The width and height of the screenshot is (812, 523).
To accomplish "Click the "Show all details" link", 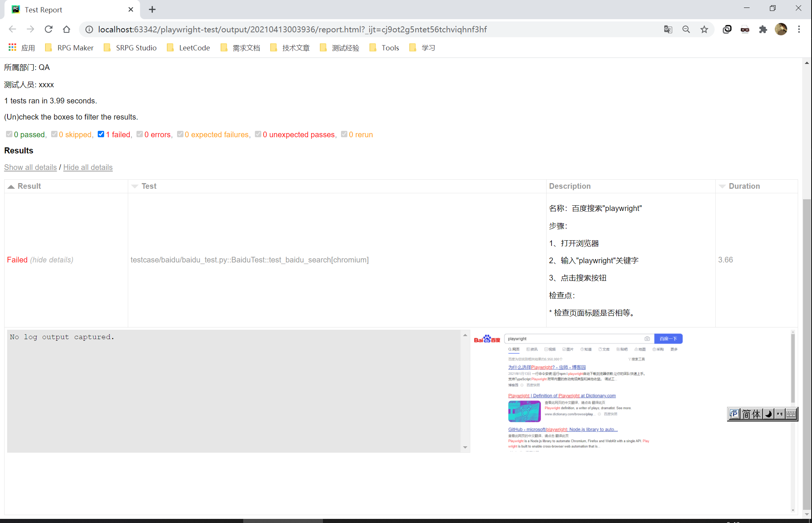I will pyautogui.click(x=30, y=167).
